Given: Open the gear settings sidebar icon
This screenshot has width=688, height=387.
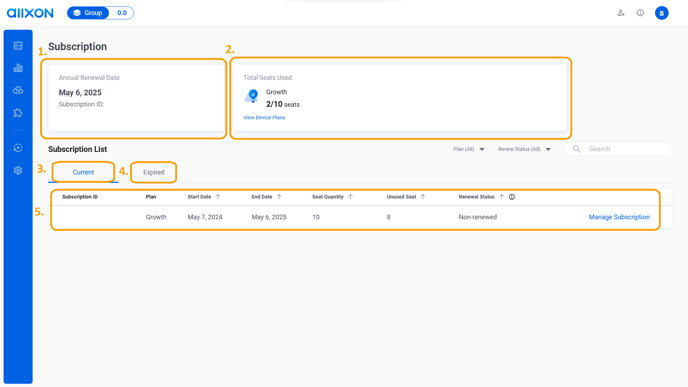Looking at the screenshot, I should pyautogui.click(x=18, y=170).
